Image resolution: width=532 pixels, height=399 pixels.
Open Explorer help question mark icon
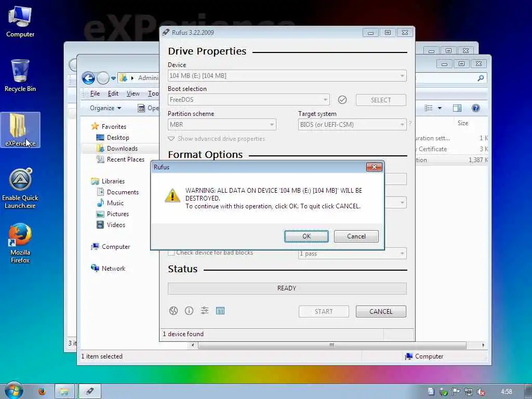476,108
